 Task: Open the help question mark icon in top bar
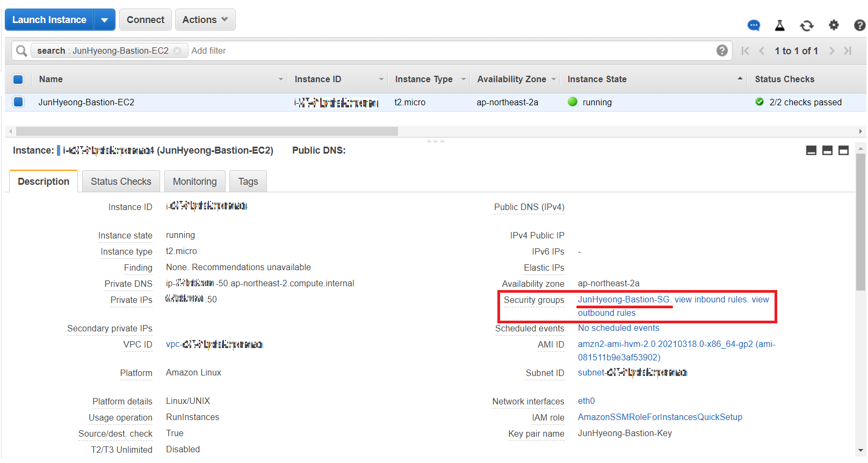click(859, 25)
